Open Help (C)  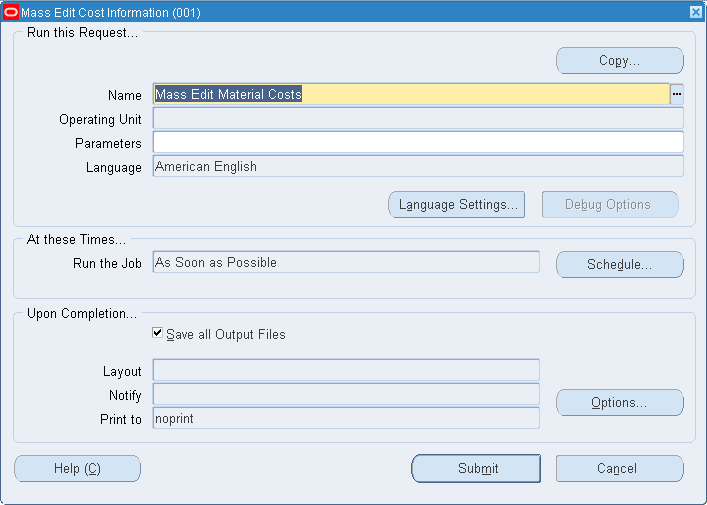point(78,468)
